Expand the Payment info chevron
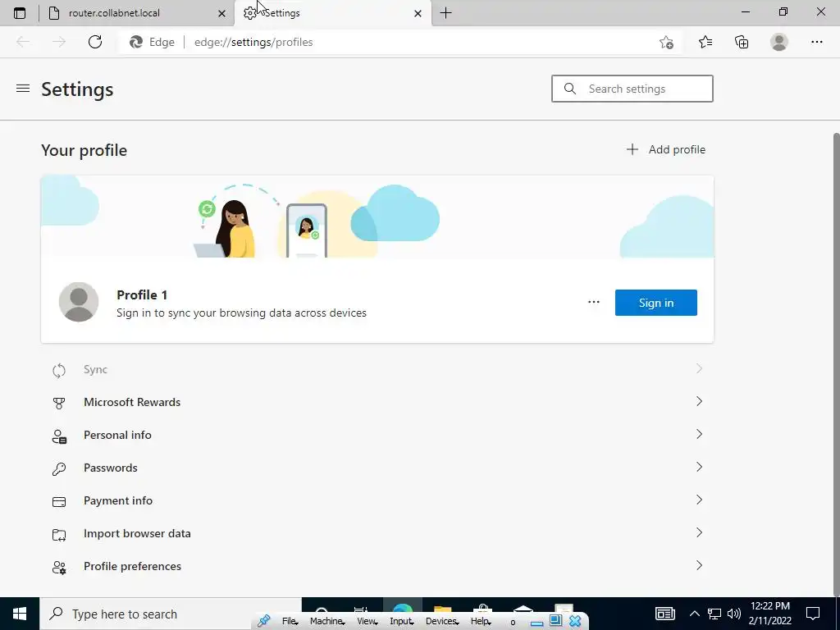840x630 pixels. [x=699, y=500]
